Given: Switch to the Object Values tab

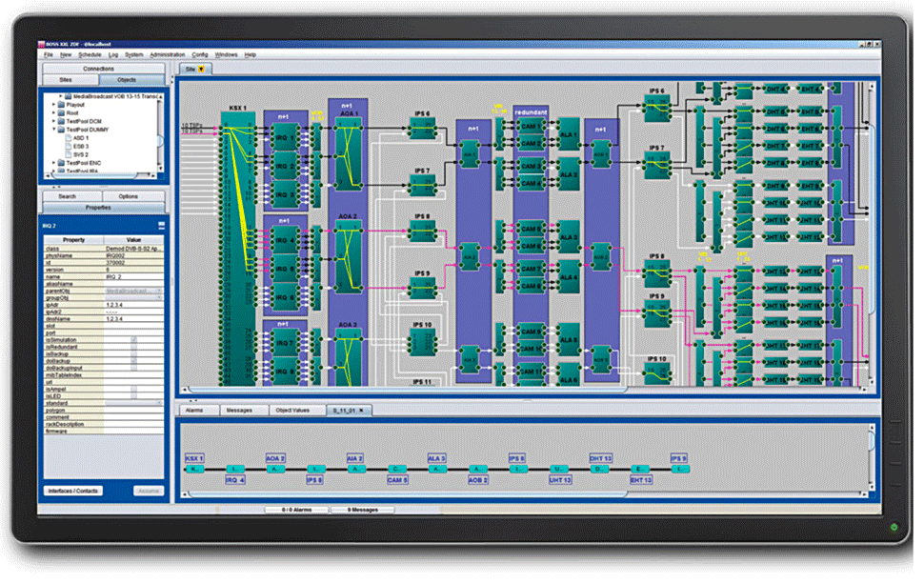Looking at the screenshot, I should (292, 410).
